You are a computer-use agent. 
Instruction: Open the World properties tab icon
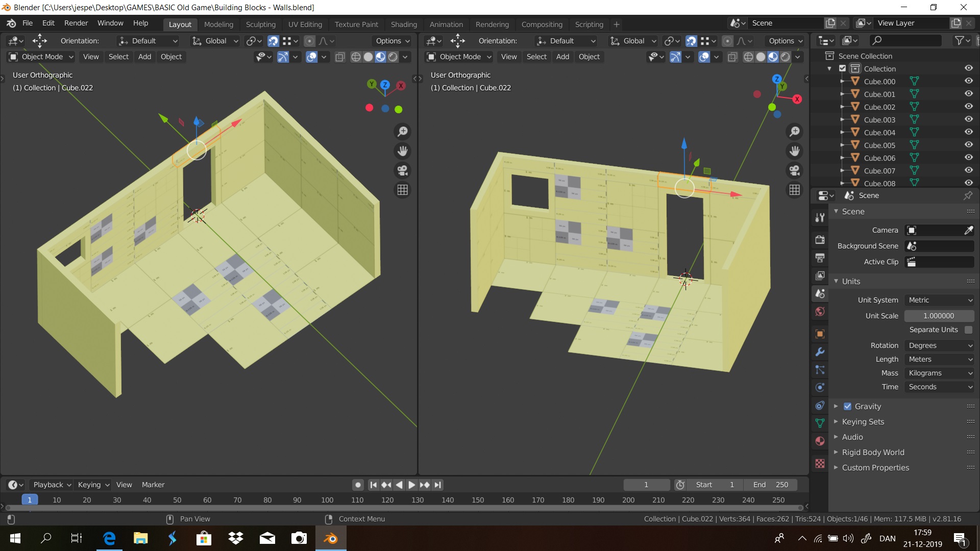pyautogui.click(x=820, y=311)
